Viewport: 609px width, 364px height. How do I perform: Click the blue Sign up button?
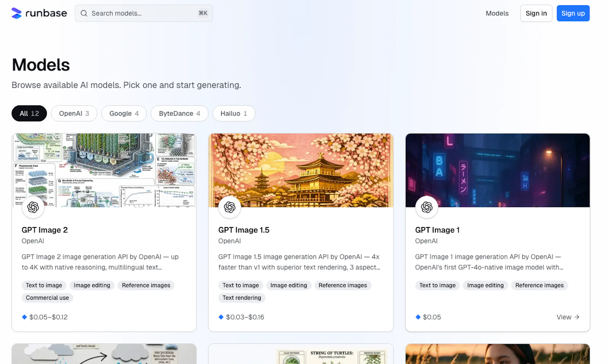tap(573, 13)
